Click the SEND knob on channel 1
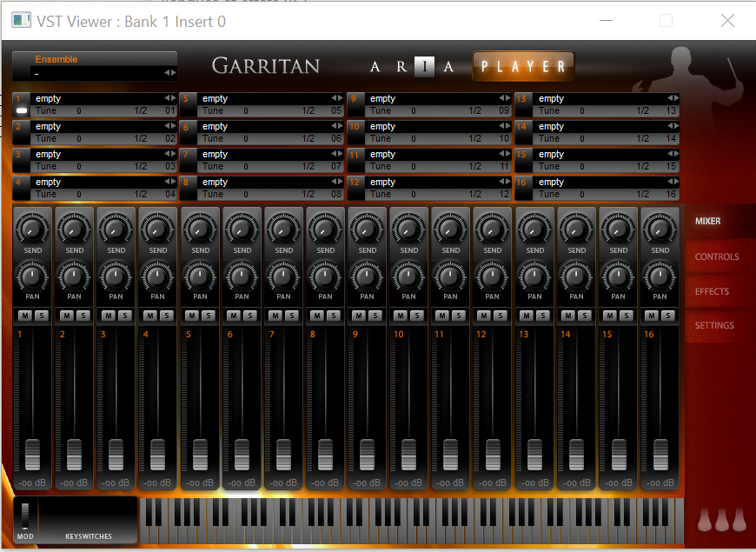The width and height of the screenshot is (756, 552). point(32,229)
